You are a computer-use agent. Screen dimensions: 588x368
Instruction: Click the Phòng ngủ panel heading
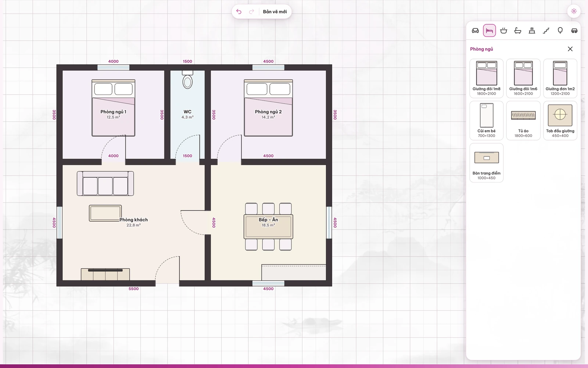coord(481,49)
